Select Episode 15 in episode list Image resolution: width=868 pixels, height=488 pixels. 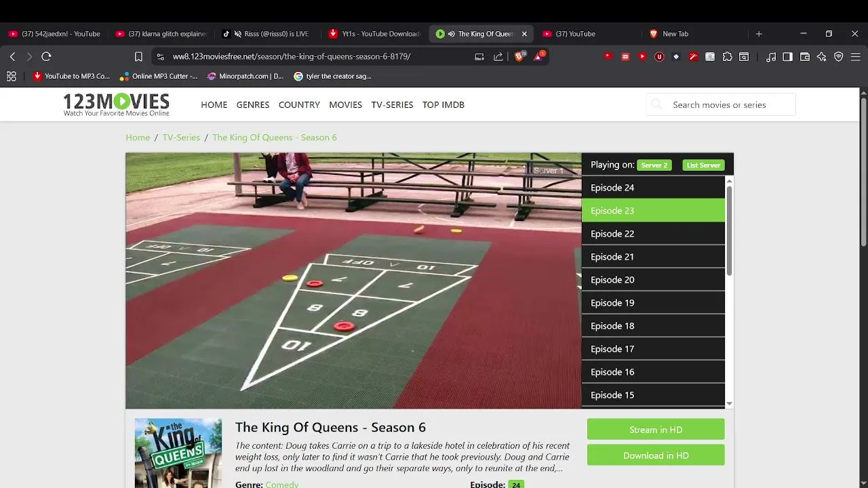(653, 395)
